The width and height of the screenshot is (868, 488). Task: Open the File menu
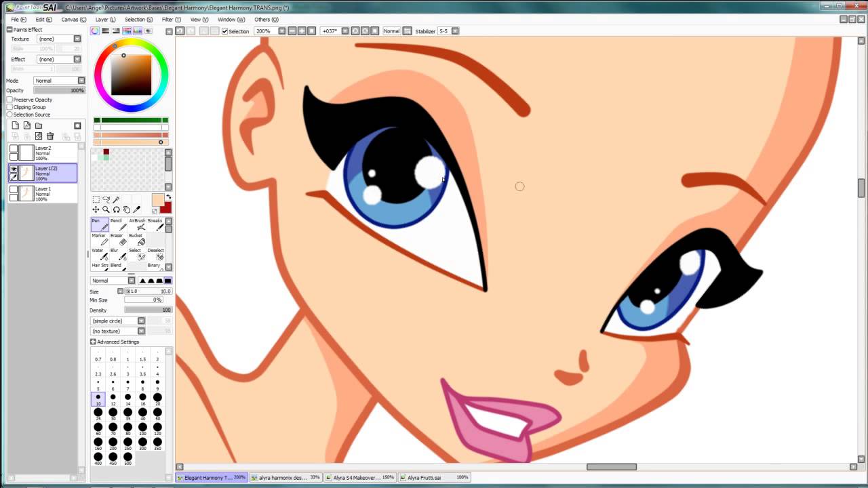(x=18, y=20)
